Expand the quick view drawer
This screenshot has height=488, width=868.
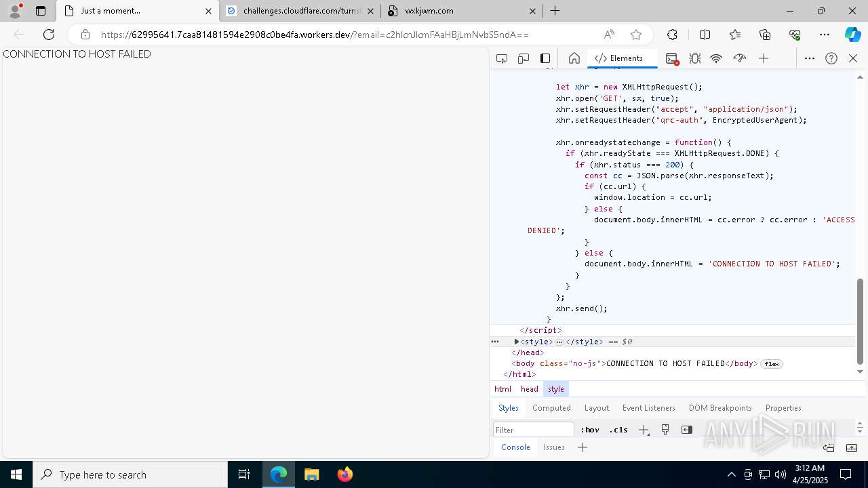[852, 447]
